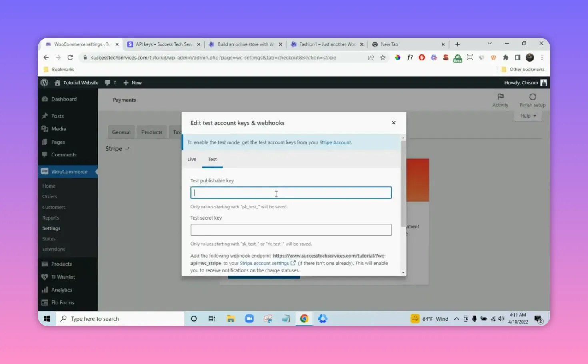Mute the microphone in the system tray
The image size is (588, 364).
click(x=474, y=318)
